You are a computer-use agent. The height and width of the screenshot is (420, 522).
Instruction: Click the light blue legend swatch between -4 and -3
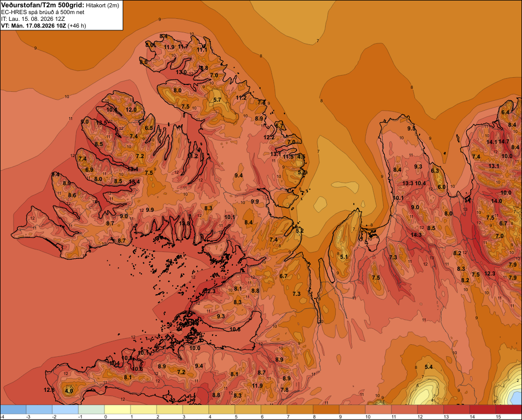14,410
